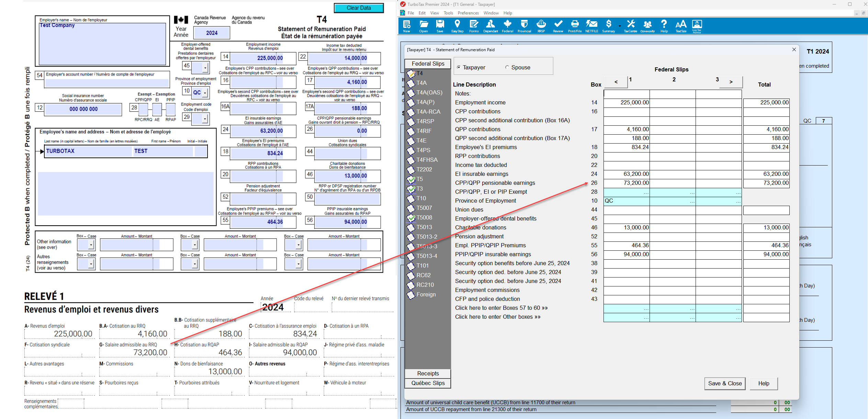The width and height of the screenshot is (868, 419).
Task: Tick the CPP/QPP exempt box 28
Action: click(x=143, y=110)
